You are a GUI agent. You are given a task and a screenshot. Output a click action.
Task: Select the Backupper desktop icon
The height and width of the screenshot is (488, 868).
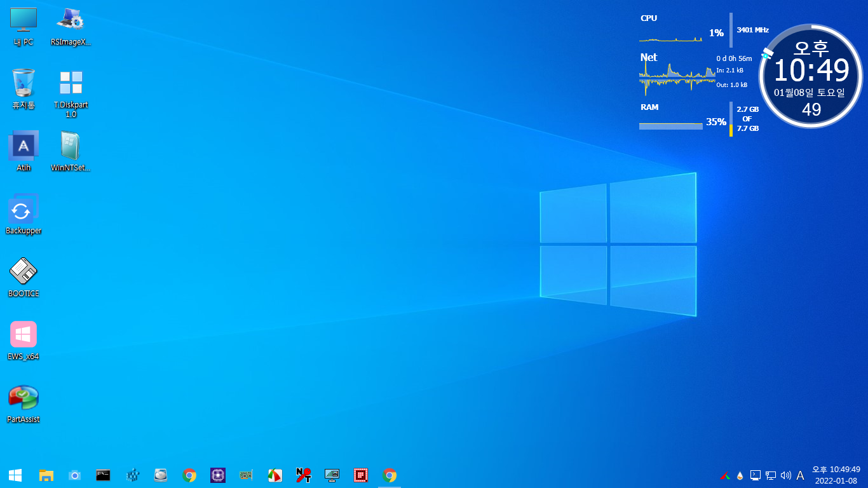(24, 215)
